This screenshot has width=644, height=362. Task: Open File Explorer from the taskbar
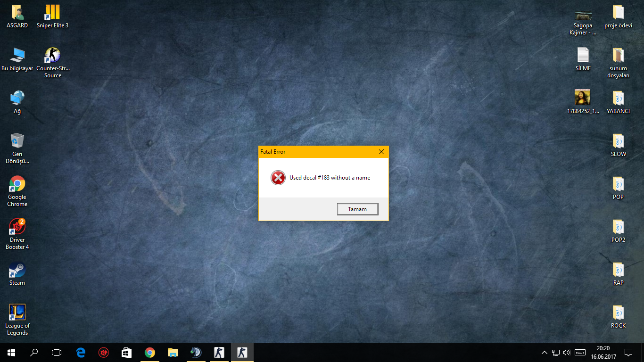173,353
